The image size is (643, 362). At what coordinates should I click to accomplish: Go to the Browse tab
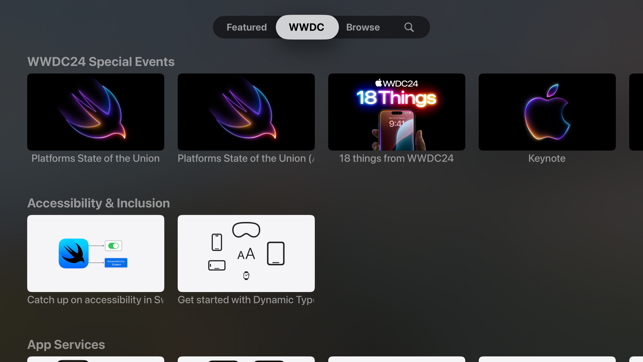363,27
